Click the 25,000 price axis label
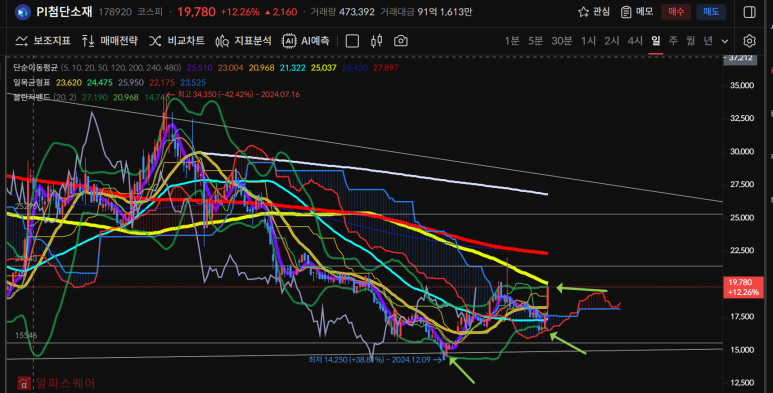Image resolution: width=773 pixels, height=393 pixels. tap(742, 217)
